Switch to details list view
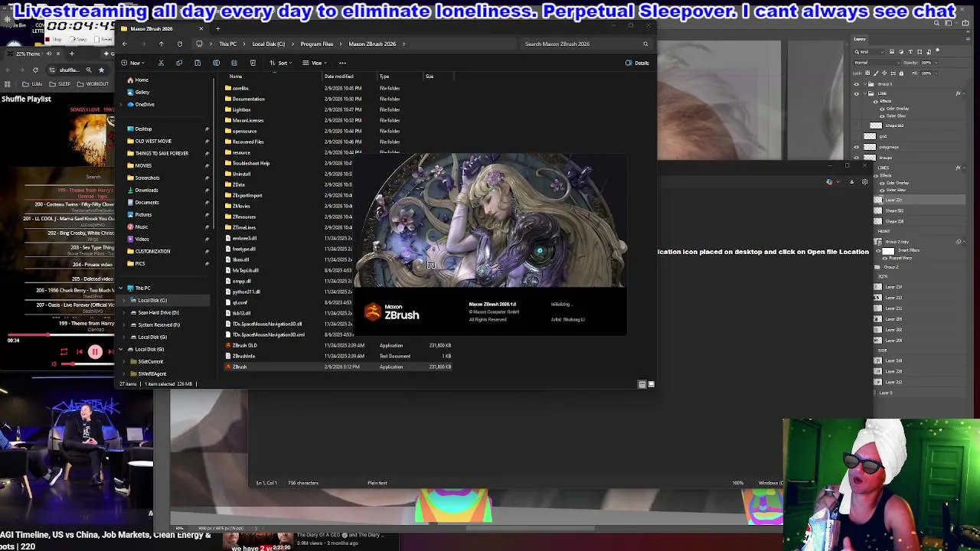The width and height of the screenshot is (980, 551). tap(642, 384)
